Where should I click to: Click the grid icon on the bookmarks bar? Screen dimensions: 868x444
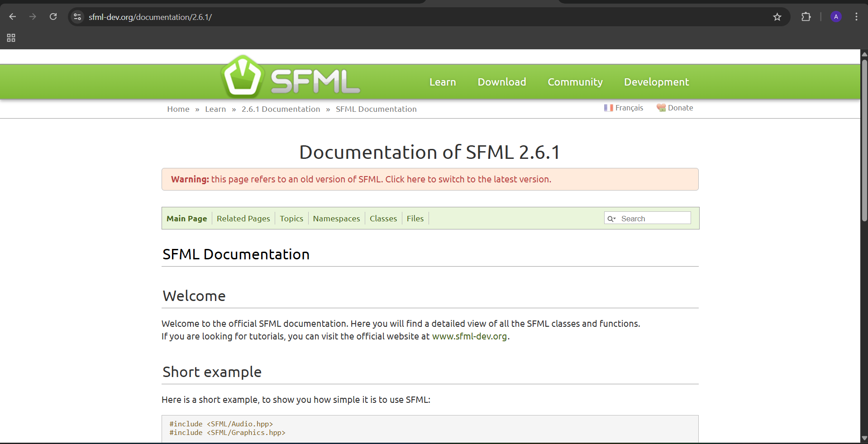pyautogui.click(x=11, y=38)
